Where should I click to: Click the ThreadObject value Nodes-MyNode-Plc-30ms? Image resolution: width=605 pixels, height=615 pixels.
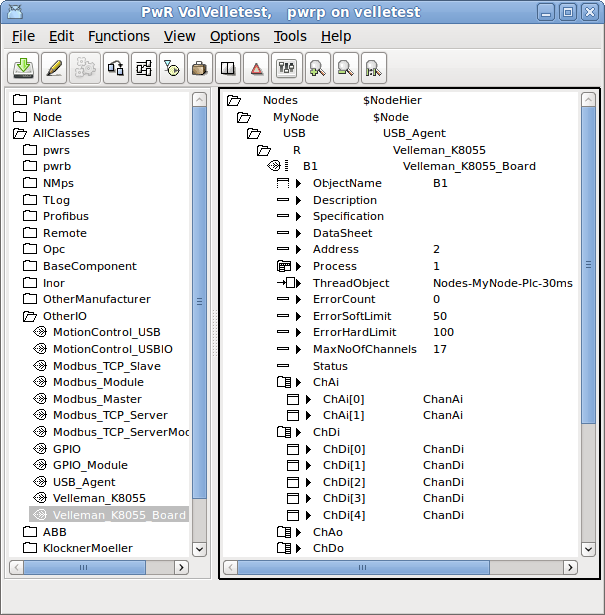[503, 283]
